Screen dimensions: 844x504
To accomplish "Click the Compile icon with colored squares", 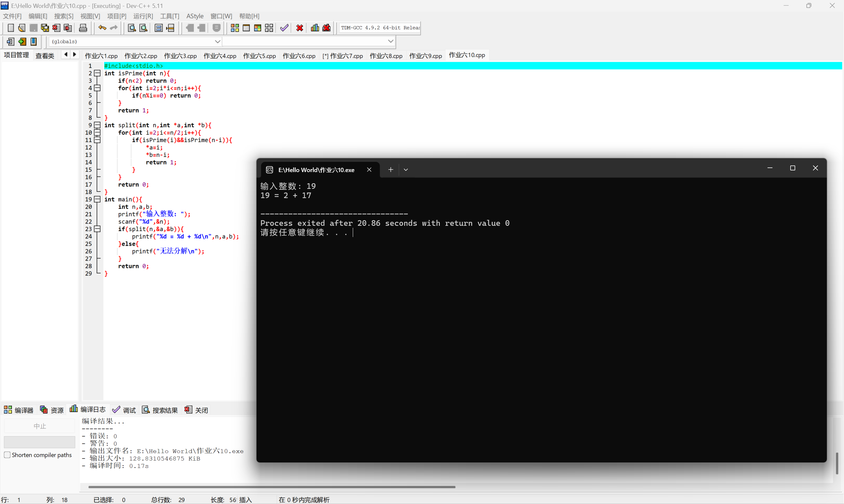I will [235, 28].
